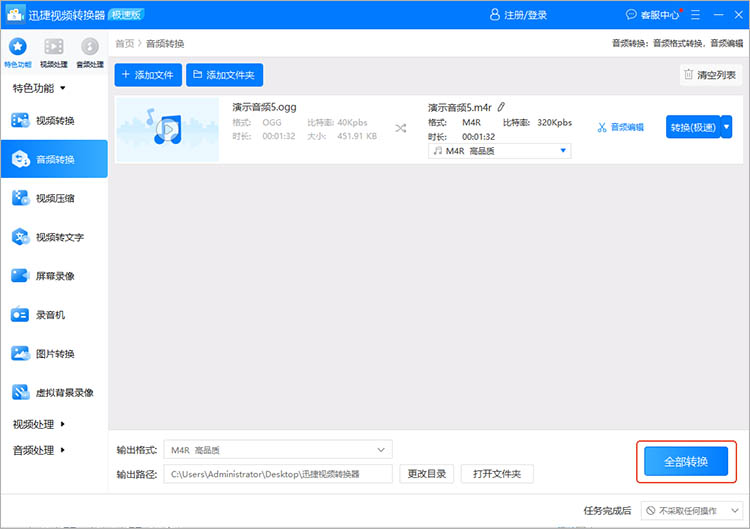Image resolution: width=750 pixels, height=529 pixels.
Task: Select 音频转换 in the sidebar
Action: coord(54,159)
